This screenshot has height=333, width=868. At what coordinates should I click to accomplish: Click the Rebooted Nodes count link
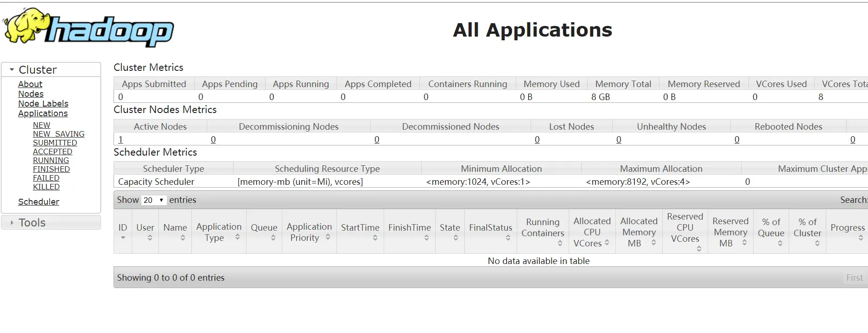[x=737, y=139]
